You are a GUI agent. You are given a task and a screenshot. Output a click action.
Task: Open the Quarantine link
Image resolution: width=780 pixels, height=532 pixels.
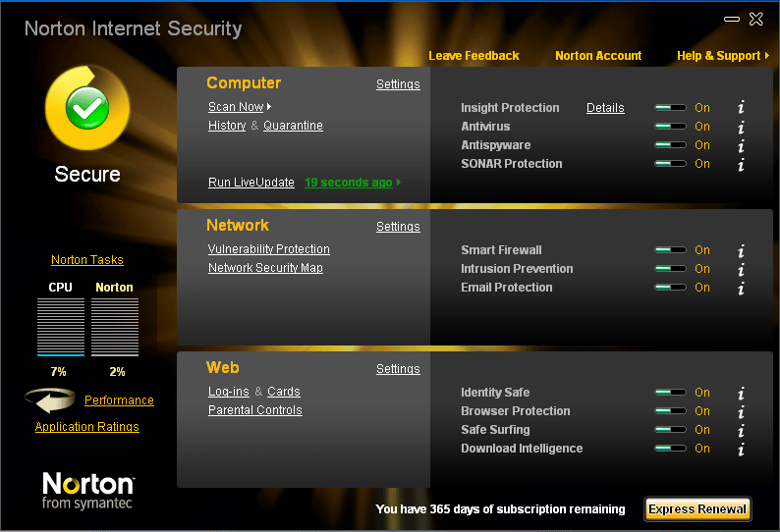tap(293, 126)
